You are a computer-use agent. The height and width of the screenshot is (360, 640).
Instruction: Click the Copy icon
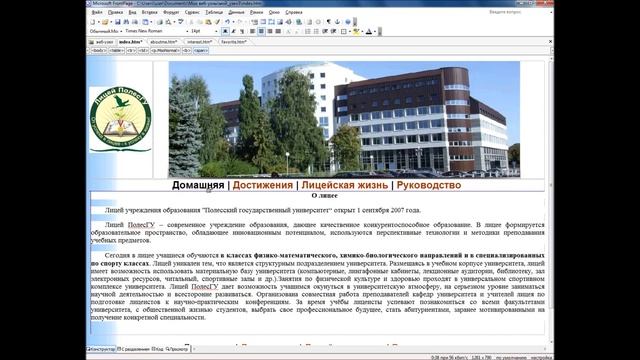point(200,22)
